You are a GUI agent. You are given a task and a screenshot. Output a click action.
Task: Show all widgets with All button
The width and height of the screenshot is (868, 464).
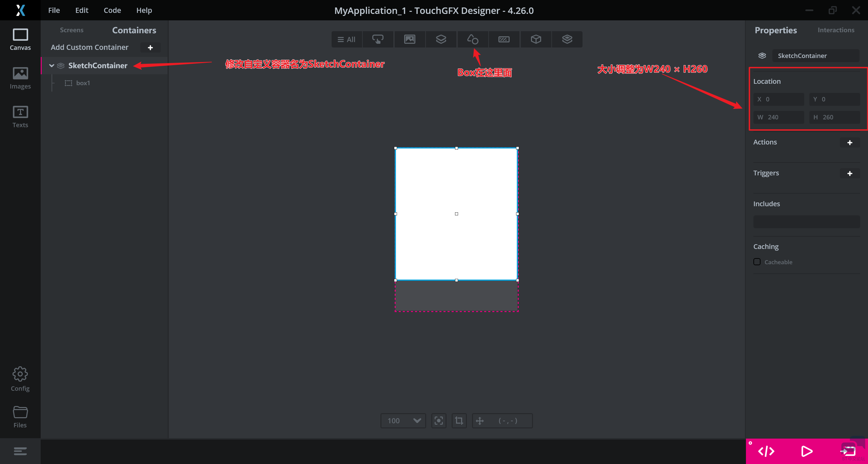tap(347, 39)
